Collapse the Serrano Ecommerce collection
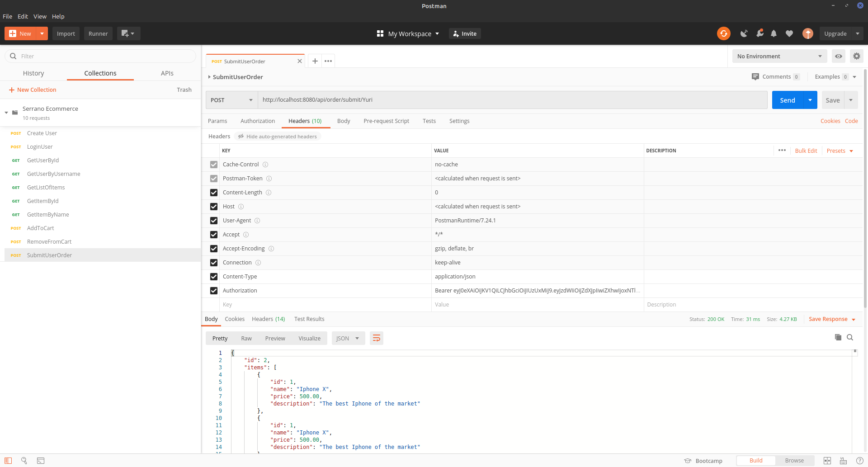The width and height of the screenshot is (868, 467). point(6,113)
